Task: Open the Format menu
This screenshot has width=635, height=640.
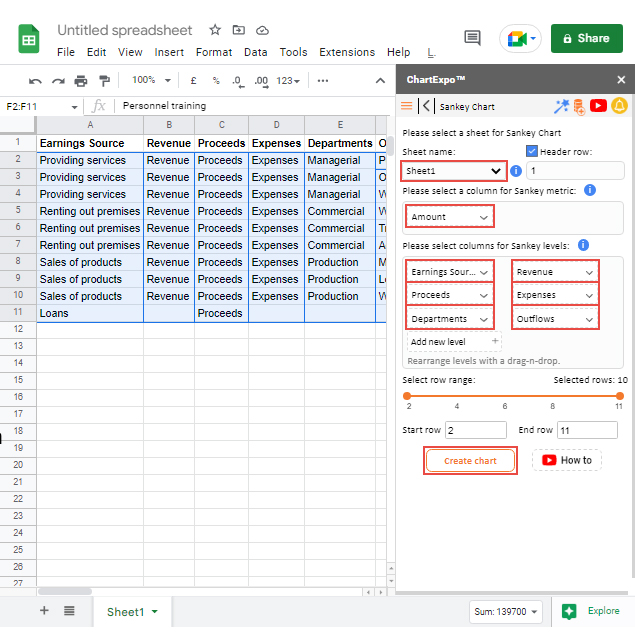Action: point(214,53)
